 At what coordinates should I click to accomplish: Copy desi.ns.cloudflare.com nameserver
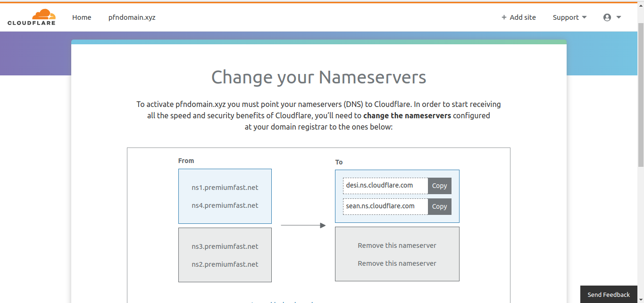[x=439, y=186]
